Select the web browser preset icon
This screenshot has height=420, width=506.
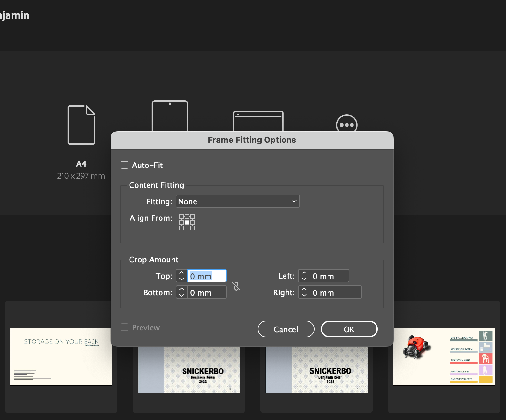coord(258,122)
